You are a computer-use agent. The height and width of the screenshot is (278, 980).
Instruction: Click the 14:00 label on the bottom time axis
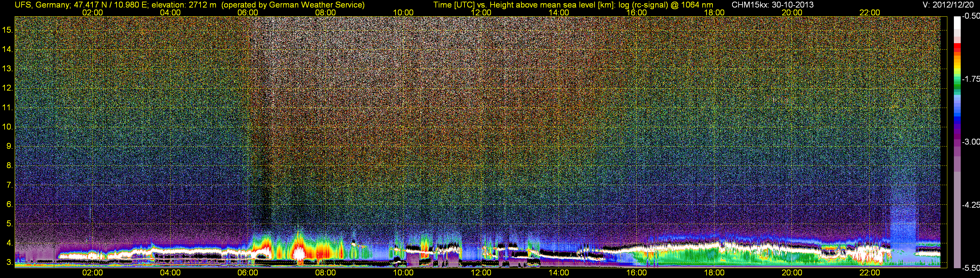click(x=559, y=273)
